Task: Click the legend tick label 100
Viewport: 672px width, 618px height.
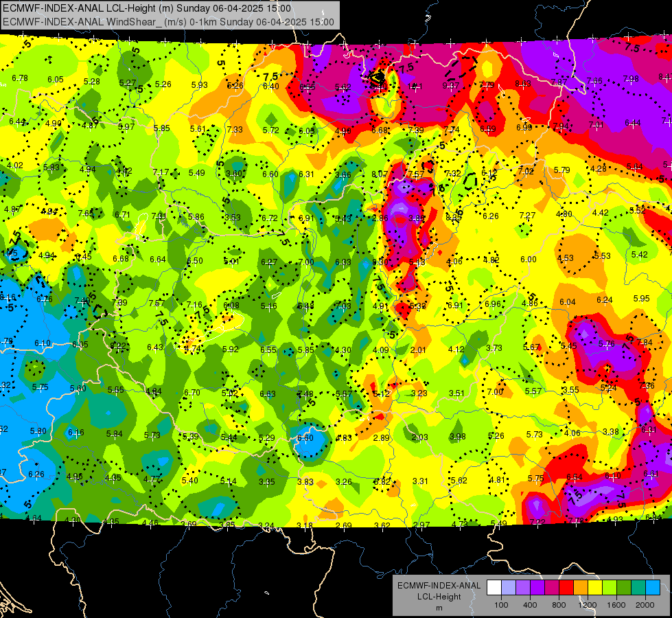Action: coord(501,605)
